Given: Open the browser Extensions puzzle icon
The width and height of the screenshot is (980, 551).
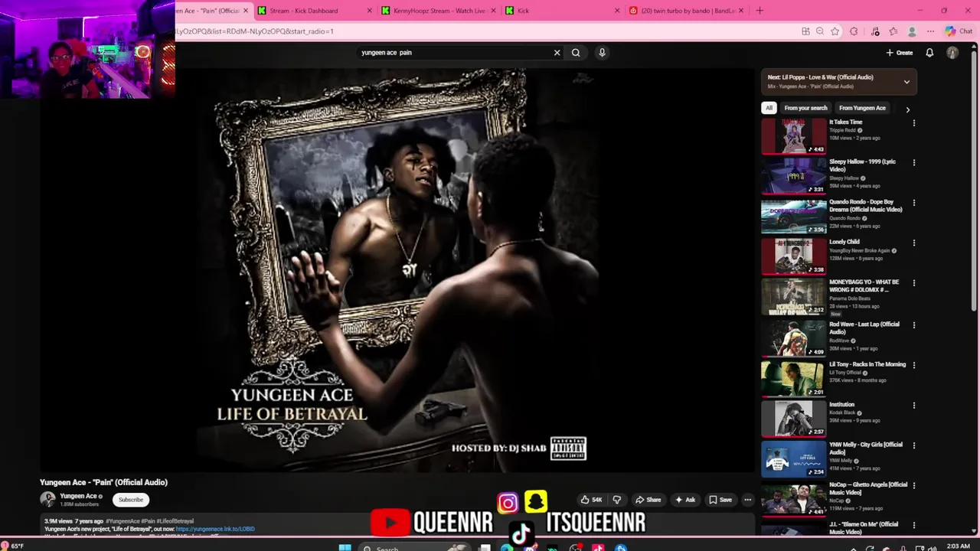Looking at the screenshot, I should (x=854, y=31).
